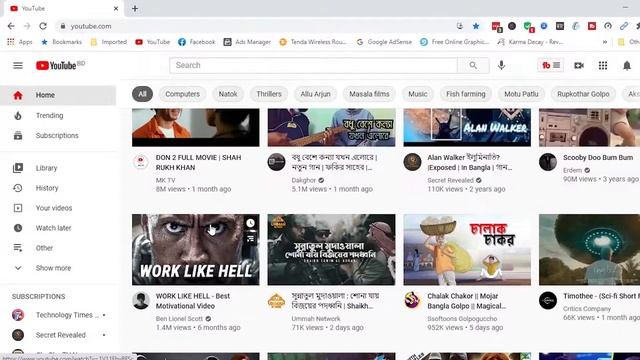Open Subscriptions in the sidebar
640x360 pixels.
point(58,136)
